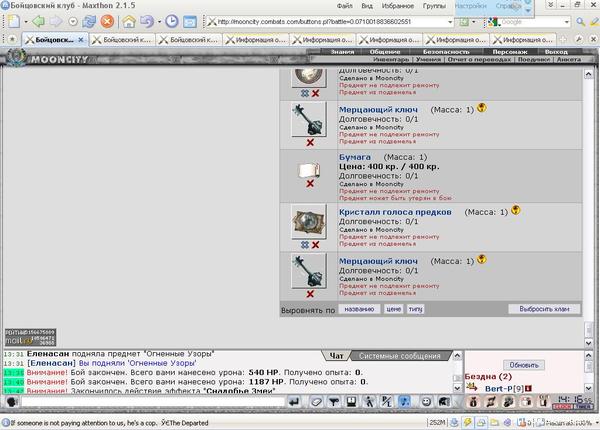Switch to Системные сообщения tab
The width and height of the screenshot is (600, 430).
point(399,356)
